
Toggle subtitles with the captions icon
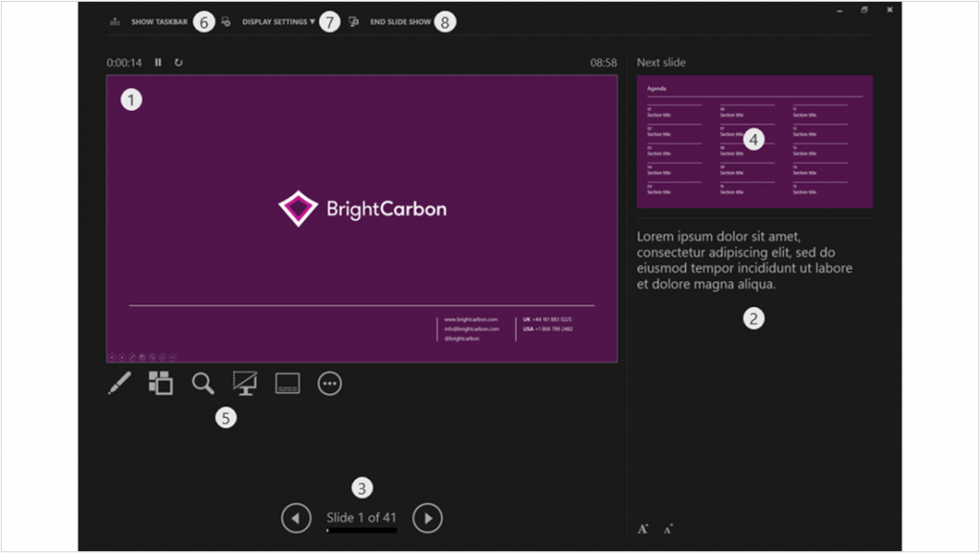tap(286, 383)
